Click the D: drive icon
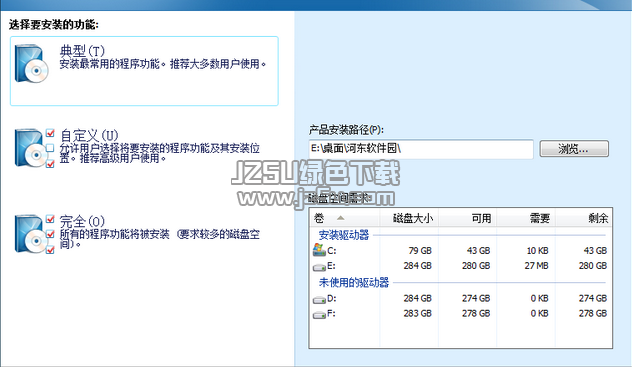This screenshot has height=367, width=632. pos(319,300)
